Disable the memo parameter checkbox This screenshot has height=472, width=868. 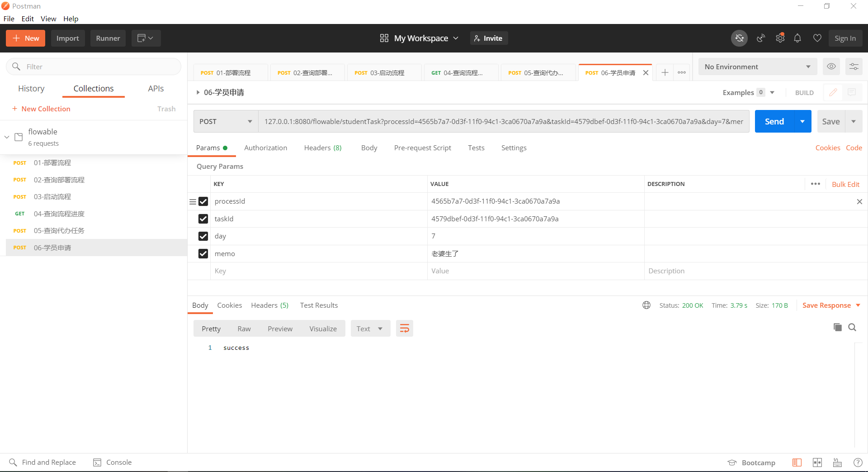tap(203, 254)
